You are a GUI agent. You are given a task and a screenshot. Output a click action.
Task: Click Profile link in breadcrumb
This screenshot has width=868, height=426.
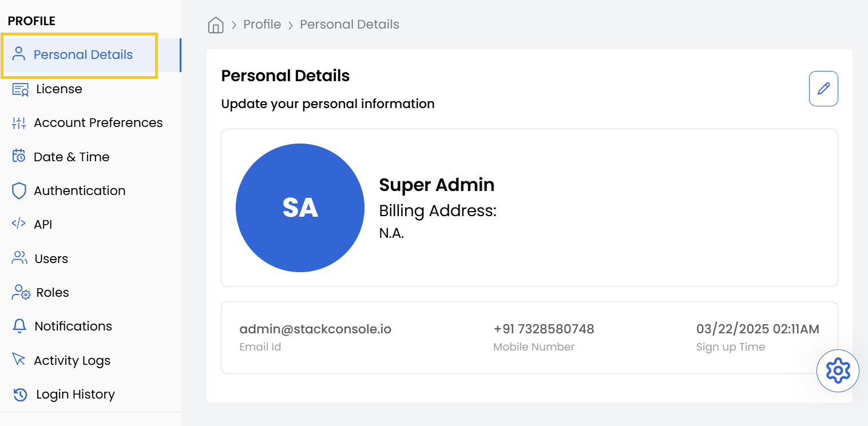tap(262, 25)
